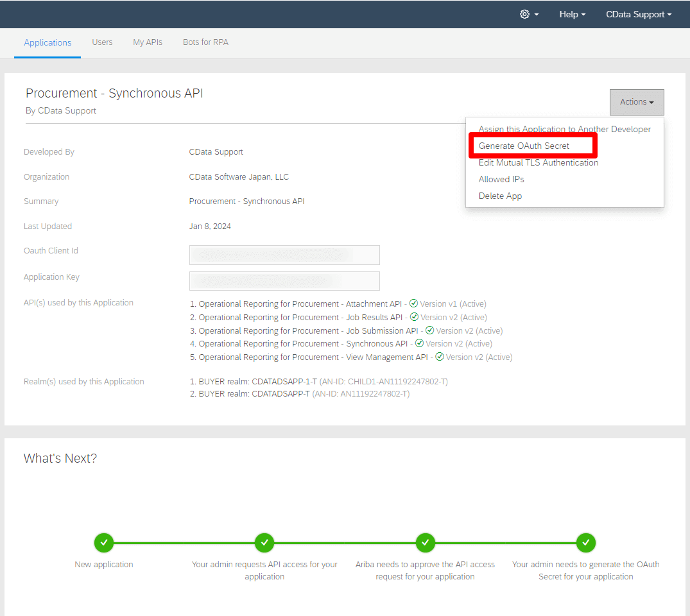690x616 pixels.
Task: Click Operational Reporting for Procurement - View Management API
Action: 313,357
